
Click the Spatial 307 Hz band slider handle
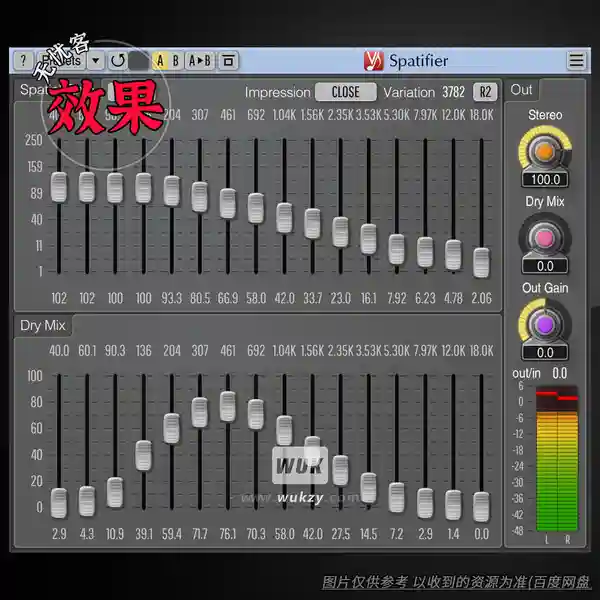[200, 197]
